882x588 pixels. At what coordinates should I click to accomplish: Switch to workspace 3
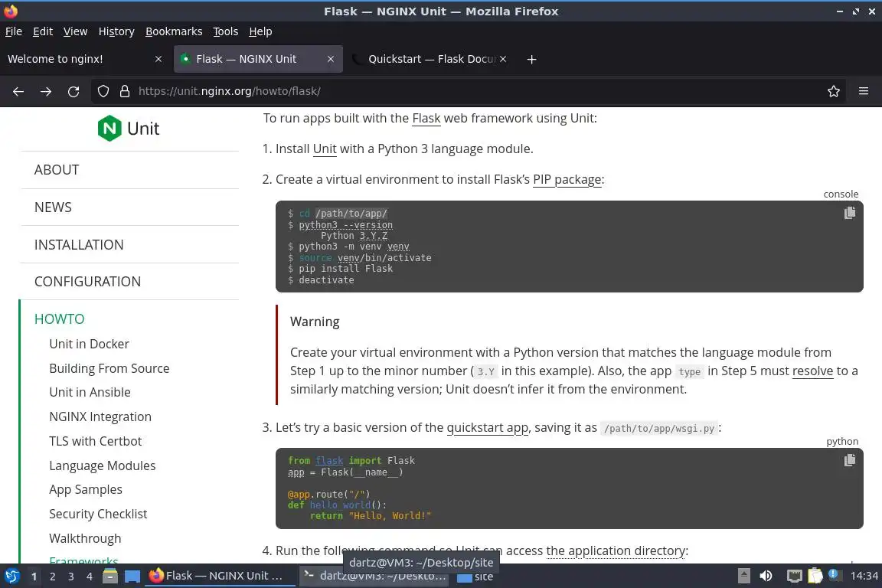[71, 577]
